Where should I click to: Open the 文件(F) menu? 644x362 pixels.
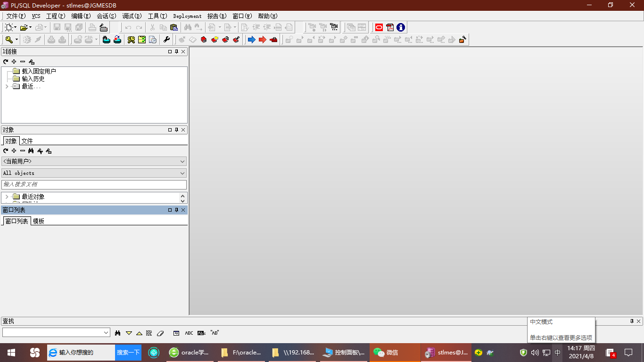[16, 16]
